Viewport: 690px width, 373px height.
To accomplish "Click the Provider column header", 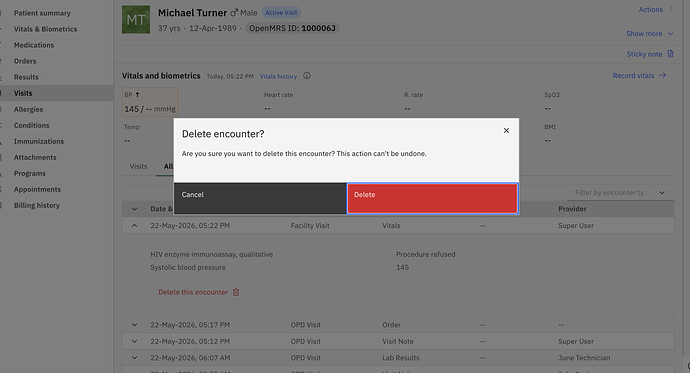I will click(572, 209).
